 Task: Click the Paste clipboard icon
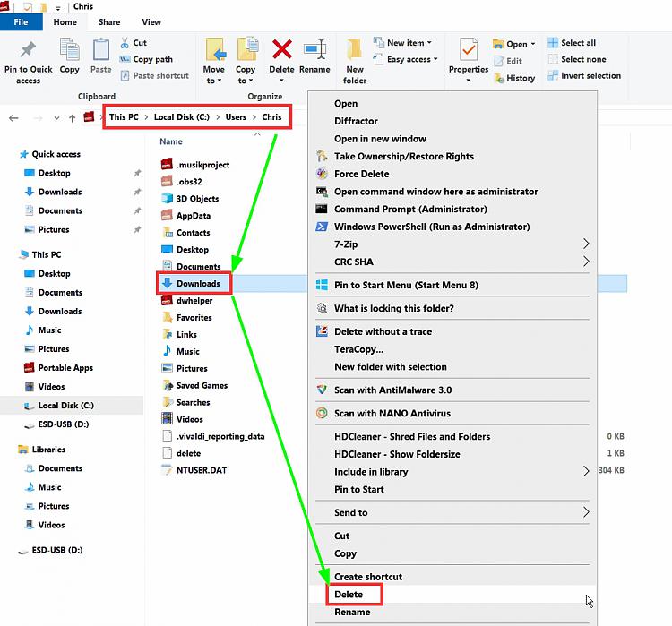pyautogui.click(x=100, y=49)
